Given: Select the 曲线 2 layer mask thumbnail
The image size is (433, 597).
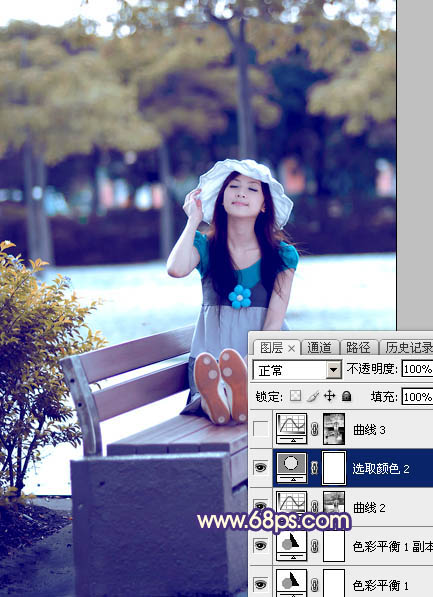Looking at the screenshot, I should pyautogui.click(x=334, y=503).
